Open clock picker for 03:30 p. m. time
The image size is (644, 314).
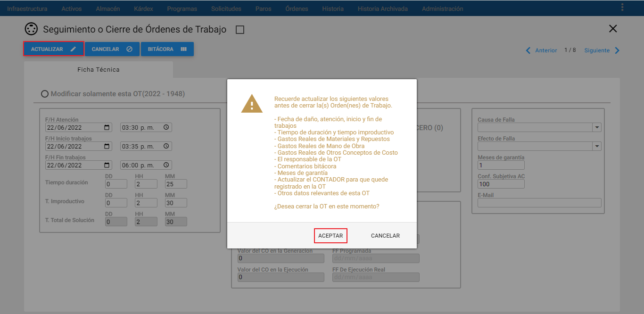click(x=166, y=127)
